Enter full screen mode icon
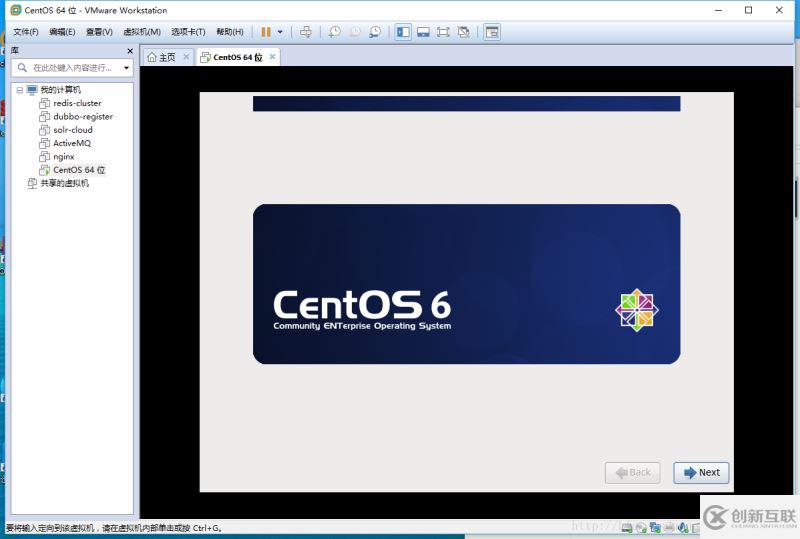800x539 pixels. [443, 32]
